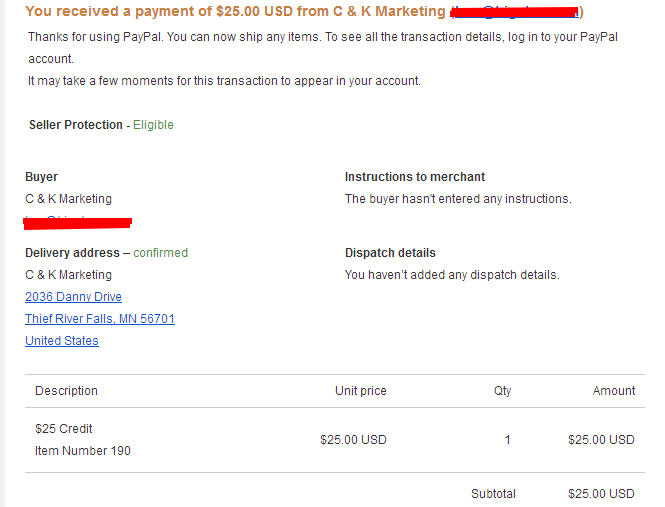This screenshot has height=507, width=665.
Task: Select the Amount column header
Action: click(614, 391)
